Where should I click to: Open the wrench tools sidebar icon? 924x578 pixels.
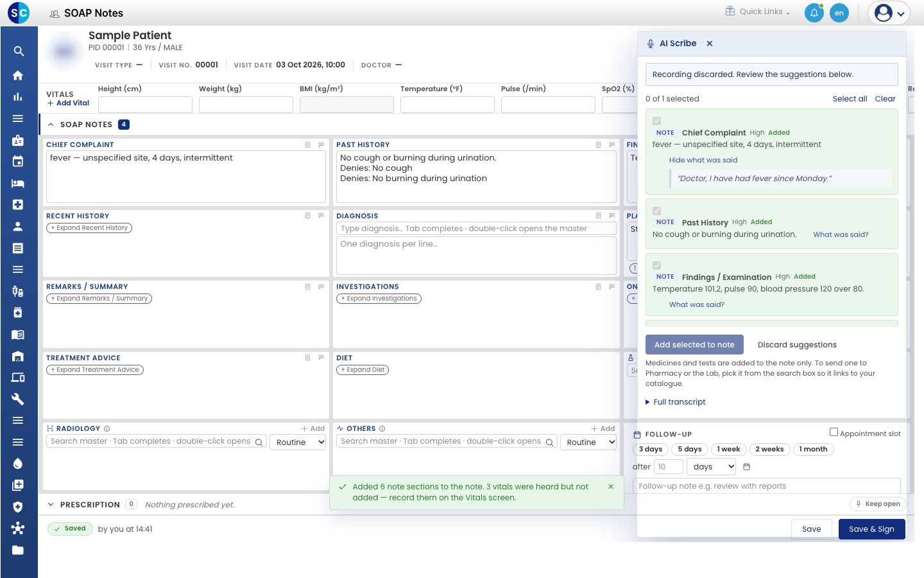(18, 399)
